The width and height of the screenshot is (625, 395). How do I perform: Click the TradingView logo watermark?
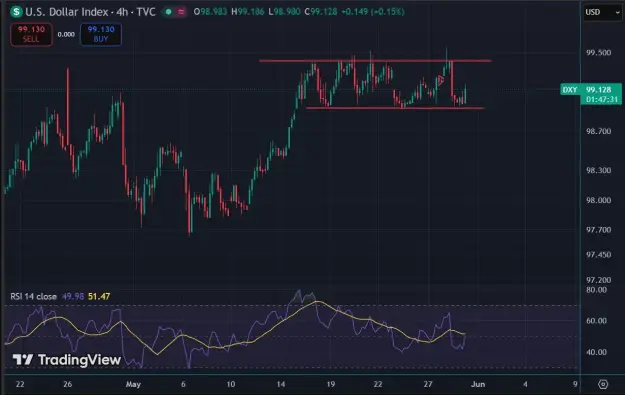point(67,360)
